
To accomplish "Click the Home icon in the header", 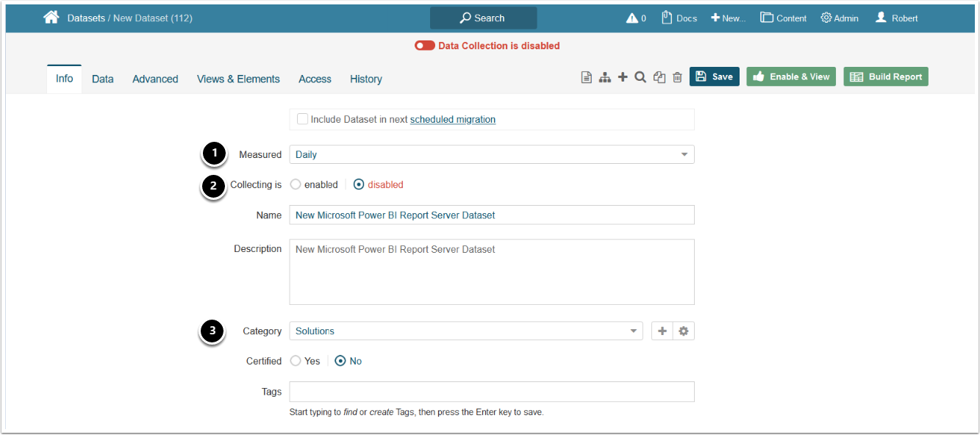I will point(51,18).
